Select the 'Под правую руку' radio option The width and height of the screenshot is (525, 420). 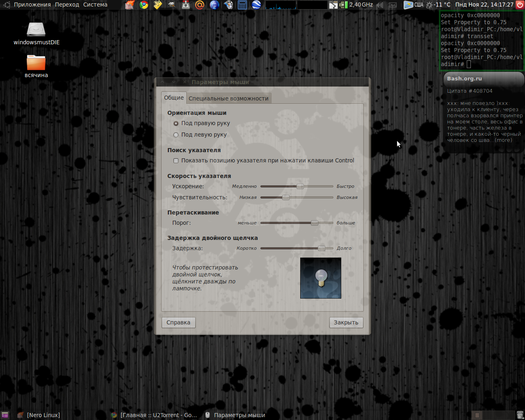tap(176, 123)
